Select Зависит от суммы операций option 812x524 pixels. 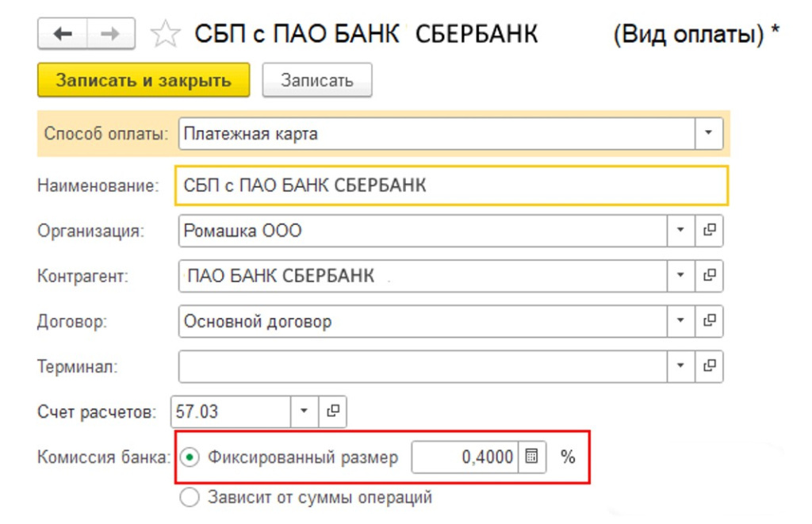(190, 499)
